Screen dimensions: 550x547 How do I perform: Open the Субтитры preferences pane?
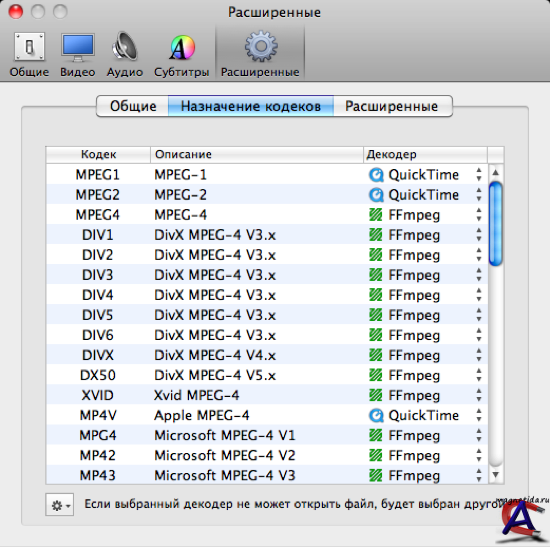coord(182,54)
